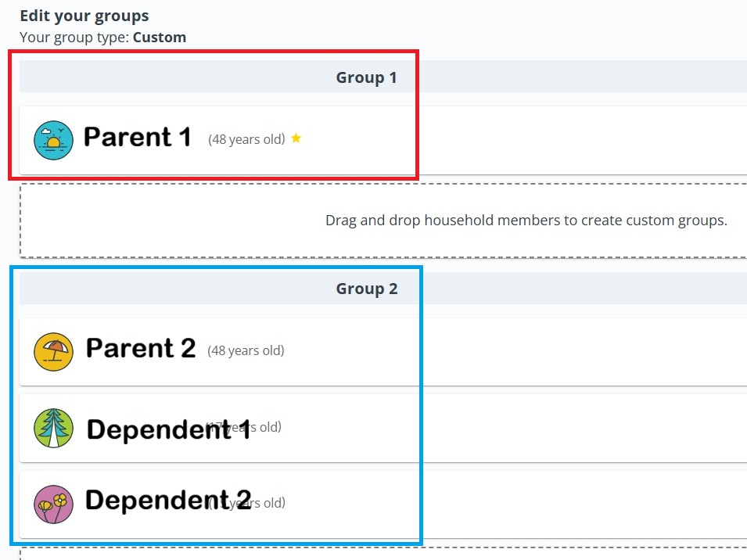Viewport: 747px width, 560px height.
Task: Click the sunset avatar icon for Parent 1
Action: tap(53, 138)
